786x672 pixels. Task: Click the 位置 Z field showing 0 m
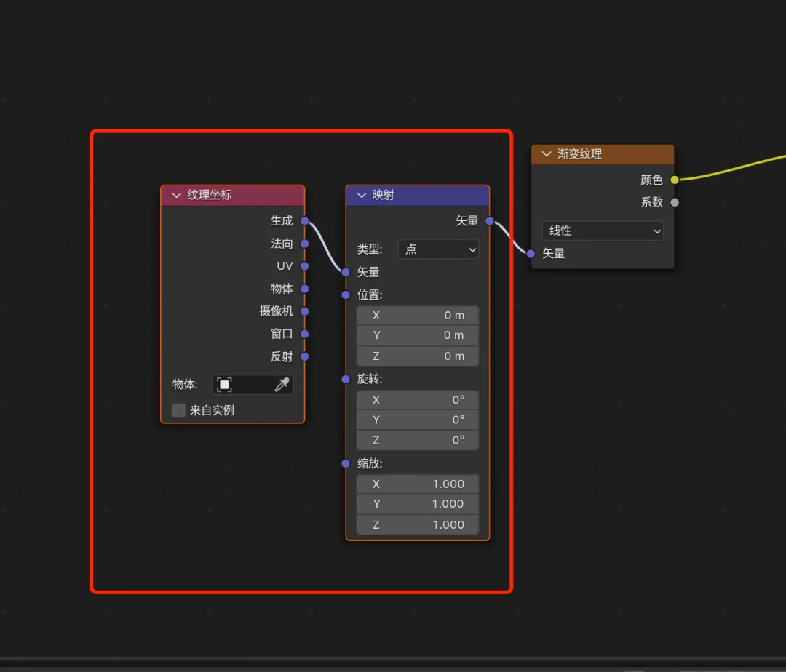pyautogui.click(x=418, y=356)
